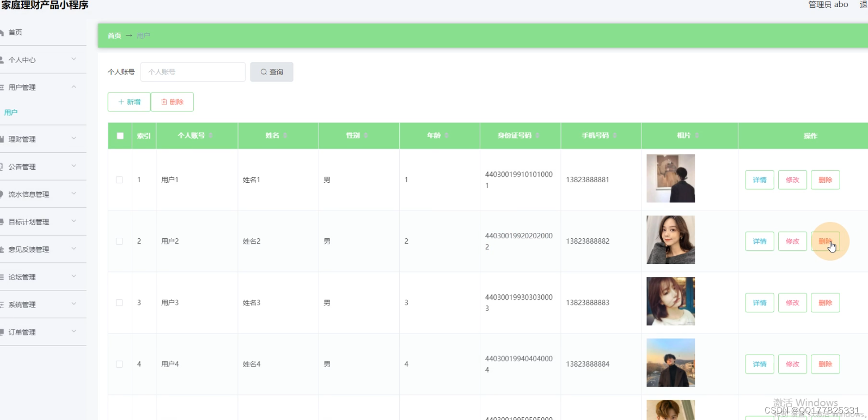
Task: Click the 首页 breadcrumb link
Action: click(114, 36)
